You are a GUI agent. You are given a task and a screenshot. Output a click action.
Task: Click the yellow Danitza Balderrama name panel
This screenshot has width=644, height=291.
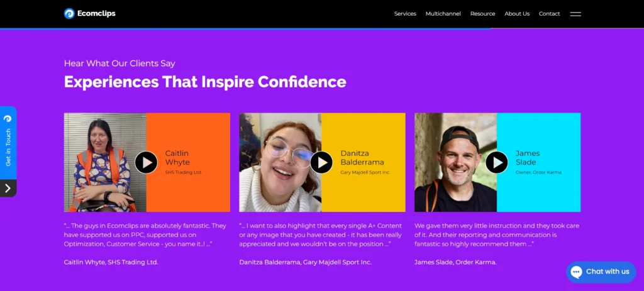pyautogui.click(x=365, y=189)
